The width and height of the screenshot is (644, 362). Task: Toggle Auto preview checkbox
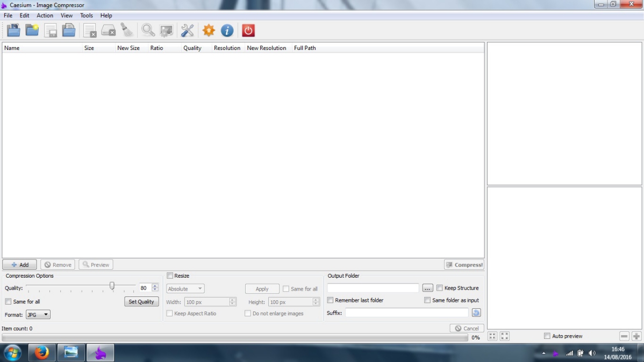click(x=547, y=336)
